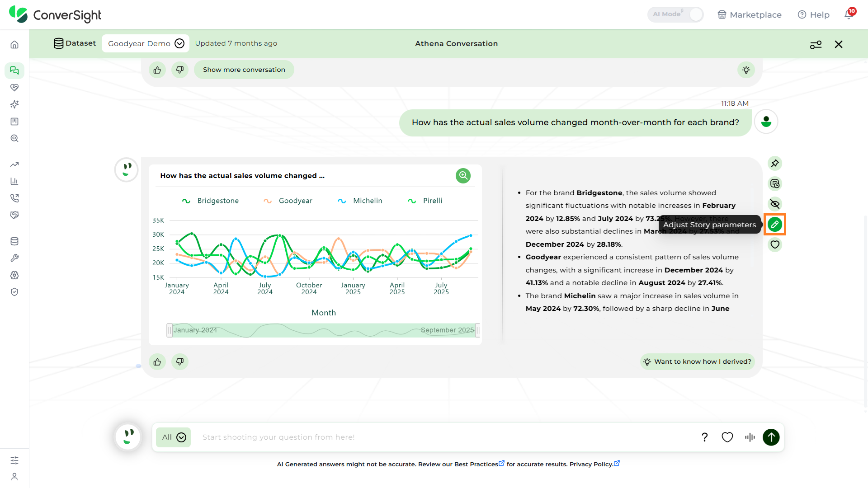Click the Athena avatar beside the answer card
The height and width of the screenshot is (488, 868).
126,169
